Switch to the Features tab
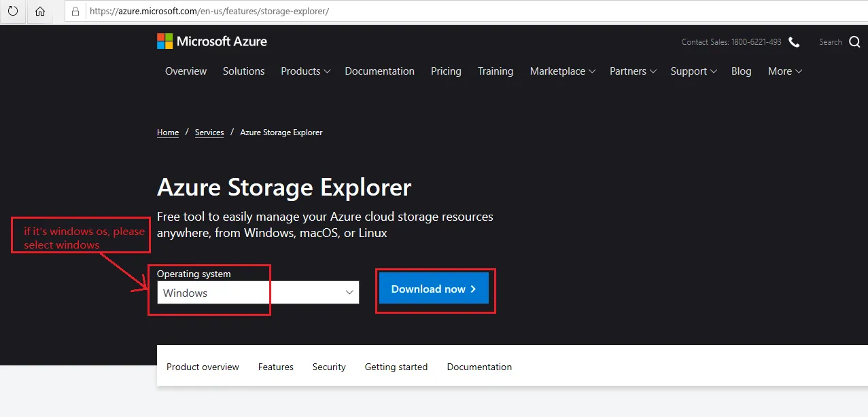 (x=276, y=367)
